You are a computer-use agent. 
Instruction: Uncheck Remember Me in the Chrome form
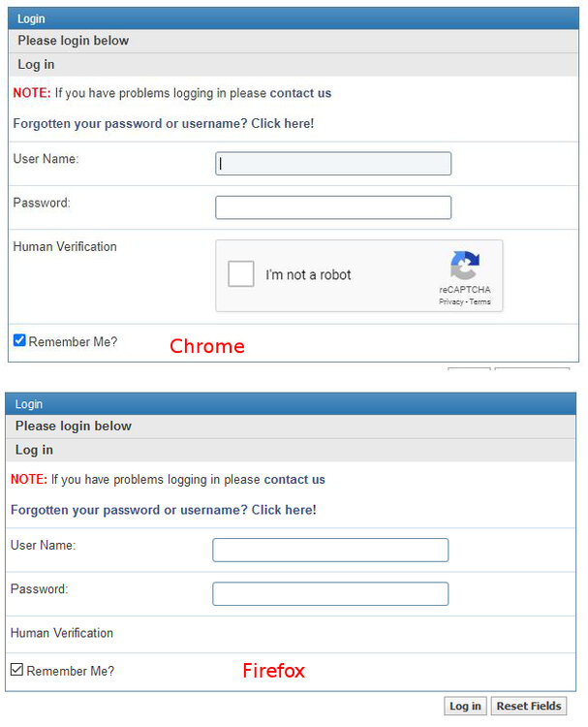tap(19, 340)
